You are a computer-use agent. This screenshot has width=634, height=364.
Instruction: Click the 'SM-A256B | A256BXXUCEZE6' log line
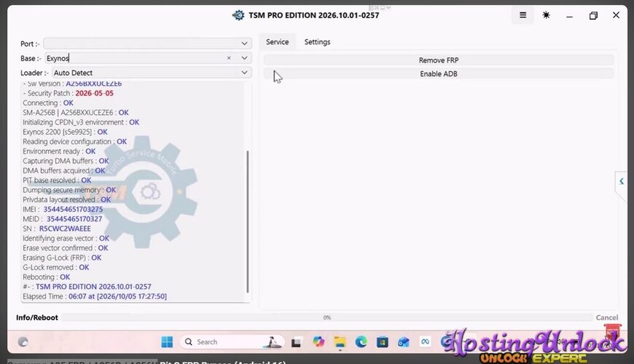76,113
